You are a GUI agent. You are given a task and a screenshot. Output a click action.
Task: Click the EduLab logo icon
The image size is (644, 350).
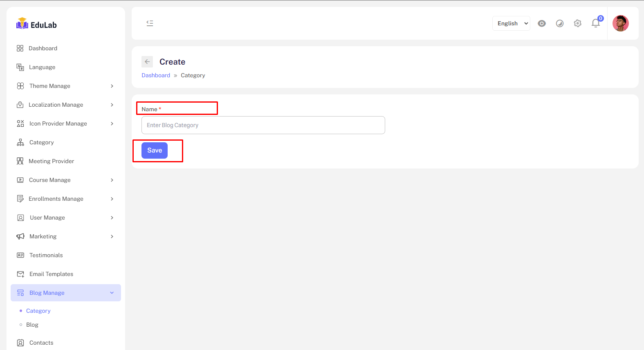[22, 24]
